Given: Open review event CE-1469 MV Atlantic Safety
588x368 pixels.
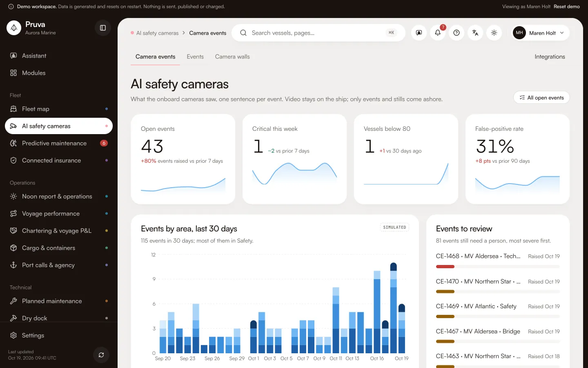Looking at the screenshot, I should (x=498, y=311).
